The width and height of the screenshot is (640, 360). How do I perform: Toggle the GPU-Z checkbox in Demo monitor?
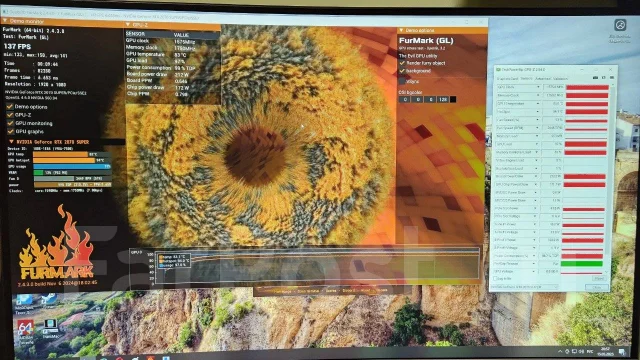pyautogui.click(x=10, y=115)
